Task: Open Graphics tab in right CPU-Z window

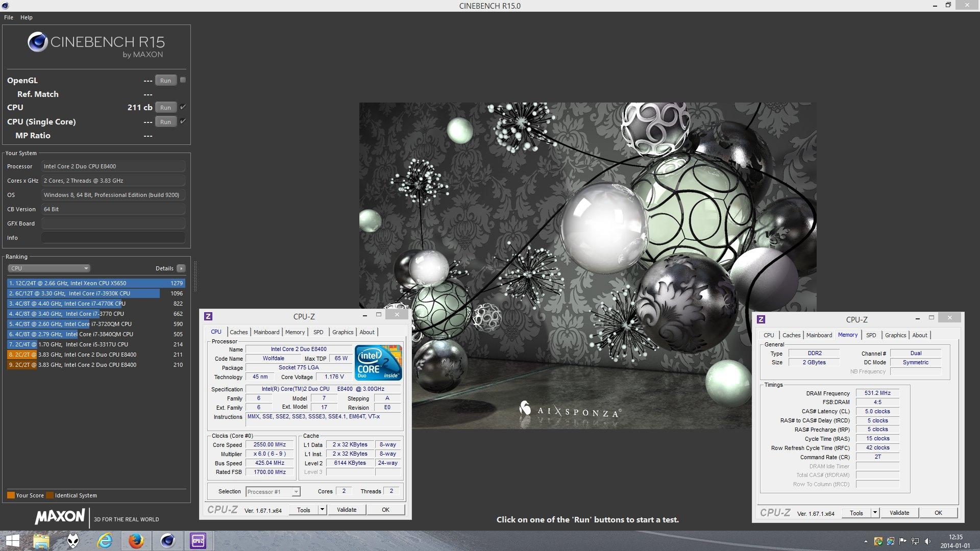Action: pos(896,335)
